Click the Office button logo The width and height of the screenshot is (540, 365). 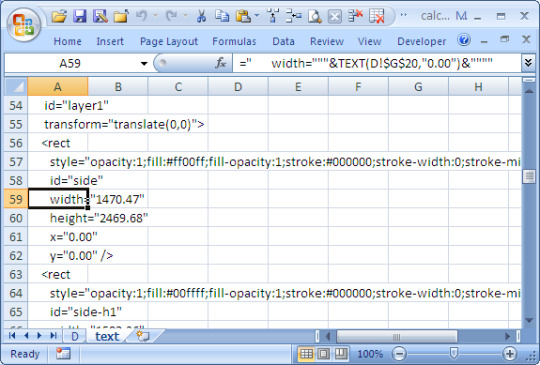point(23,25)
